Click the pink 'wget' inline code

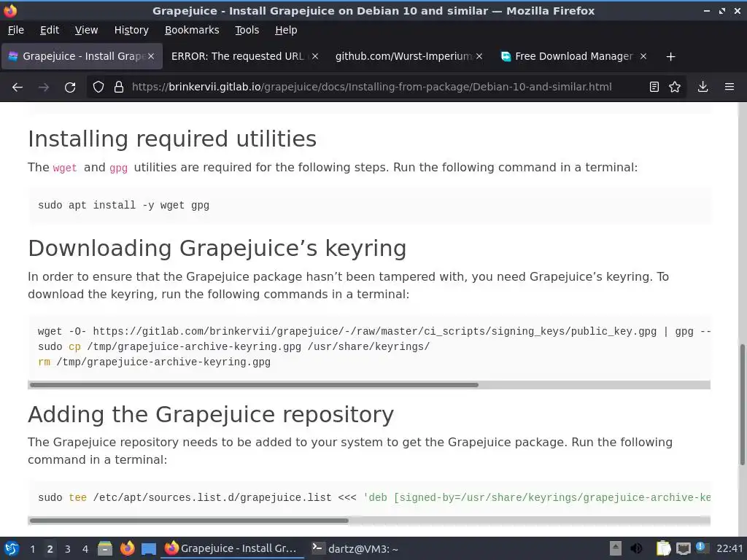(65, 168)
